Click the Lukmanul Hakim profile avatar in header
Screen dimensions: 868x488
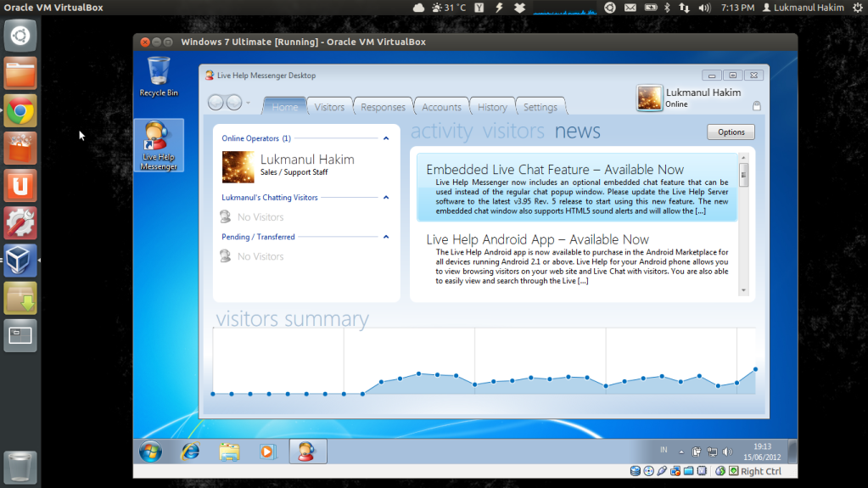pos(649,98)
